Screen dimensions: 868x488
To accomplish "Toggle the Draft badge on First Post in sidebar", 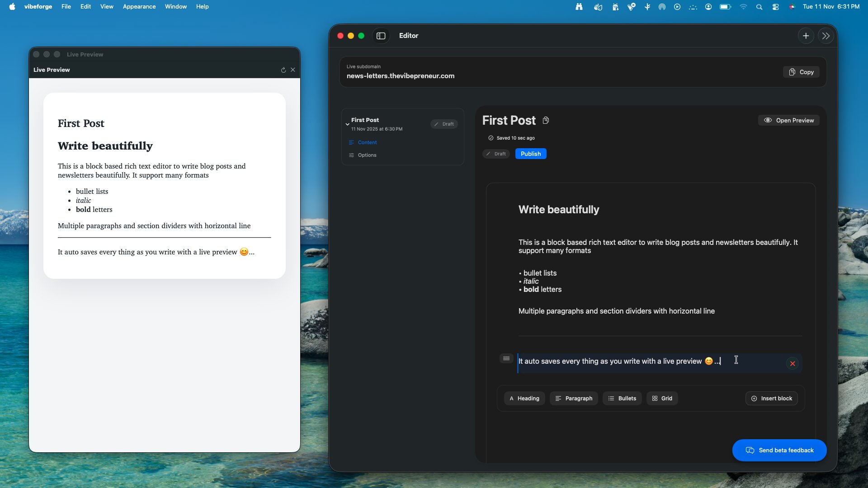I will pos(443,124).
